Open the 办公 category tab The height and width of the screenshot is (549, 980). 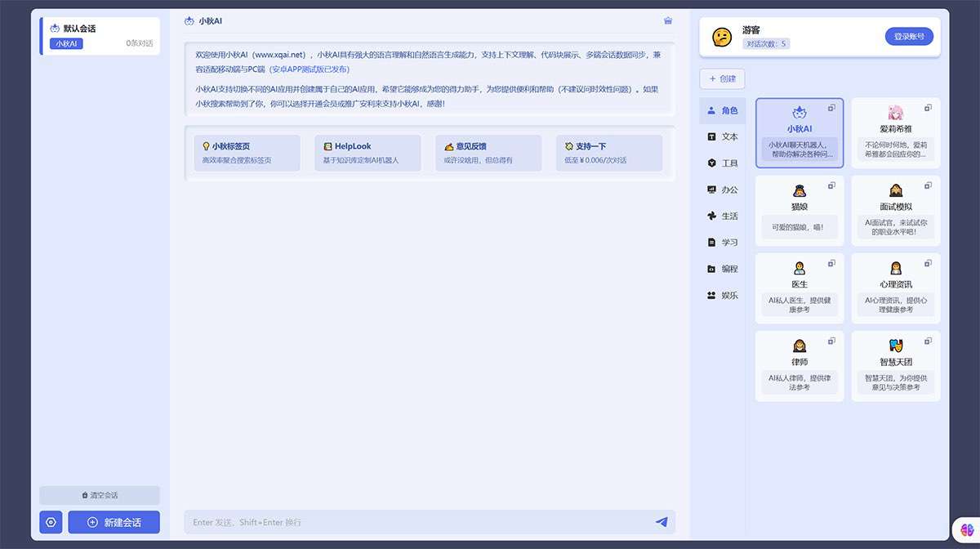click(723, 190)
